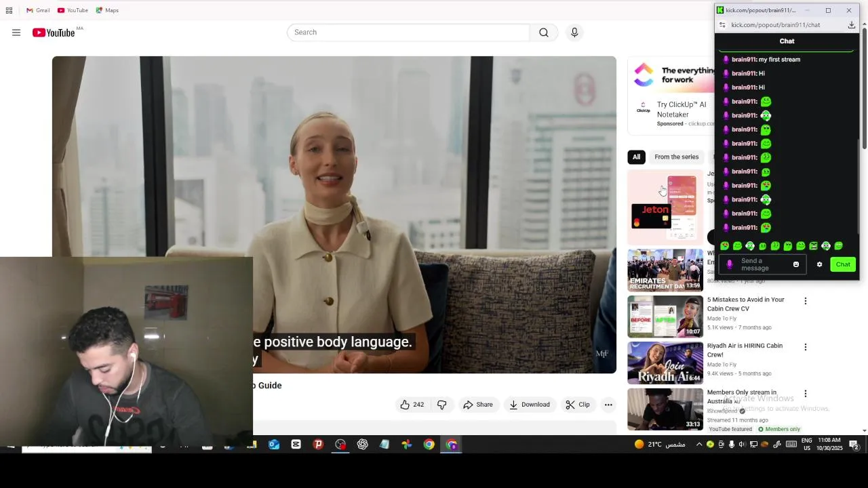Viewport: 868px width, 488px height.
Task: Click first emote in chat quick-emote row
Action: 725,246
